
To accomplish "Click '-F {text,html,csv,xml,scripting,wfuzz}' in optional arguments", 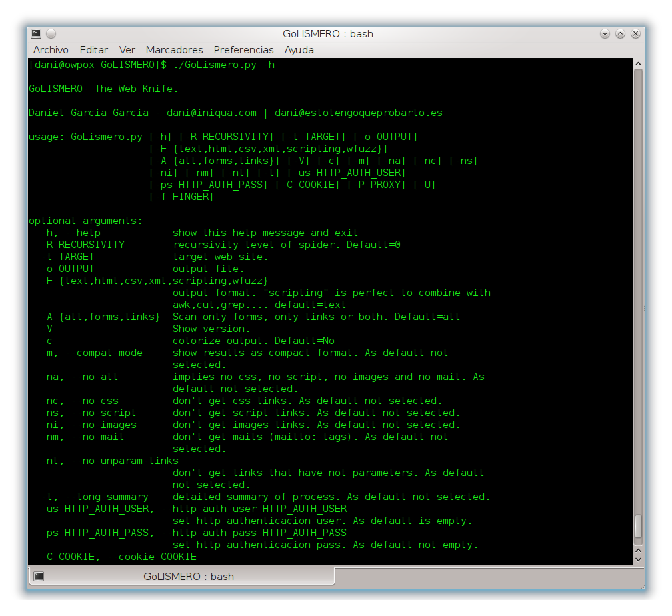I will 155,281.
